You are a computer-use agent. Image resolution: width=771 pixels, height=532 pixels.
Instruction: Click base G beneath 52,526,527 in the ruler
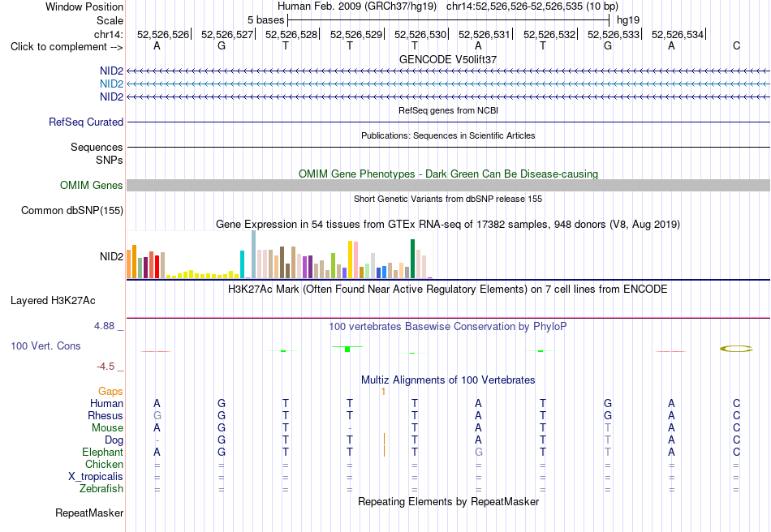[222, 45]
